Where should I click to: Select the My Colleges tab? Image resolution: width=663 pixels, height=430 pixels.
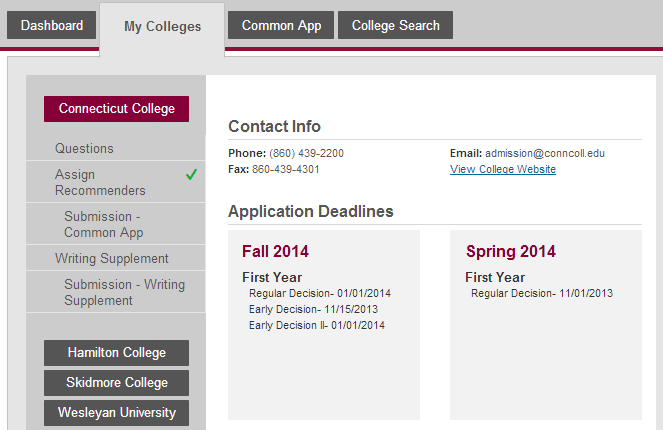(162, 27)
